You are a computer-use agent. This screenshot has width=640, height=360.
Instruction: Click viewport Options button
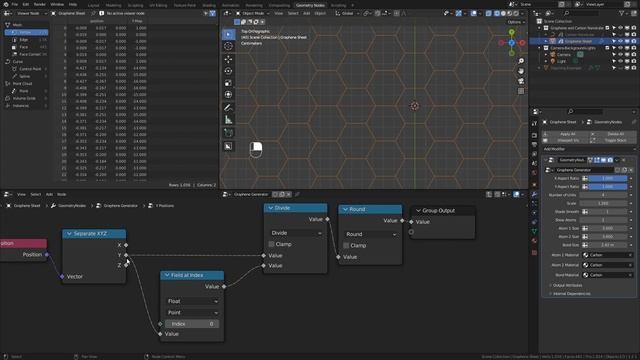[516, 22]
